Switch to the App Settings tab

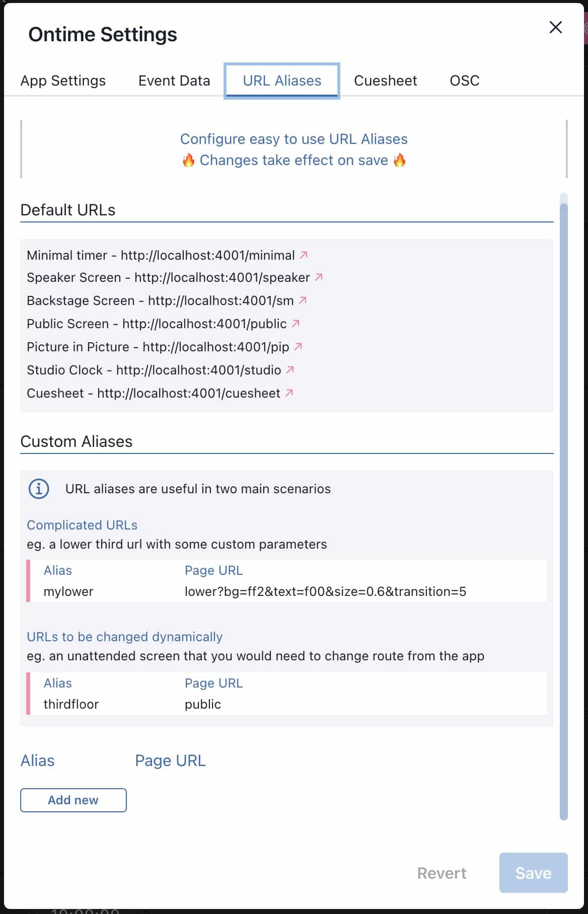point(63,81)
